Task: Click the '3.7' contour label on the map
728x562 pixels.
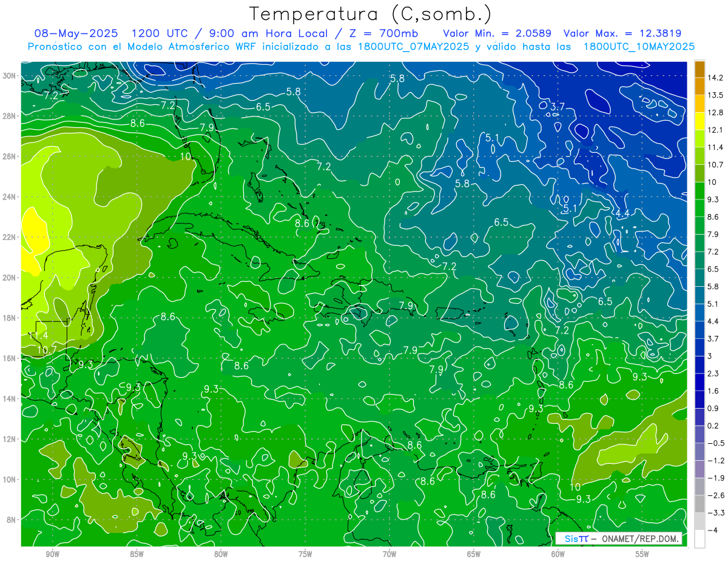Action: [x=557, y=107]
